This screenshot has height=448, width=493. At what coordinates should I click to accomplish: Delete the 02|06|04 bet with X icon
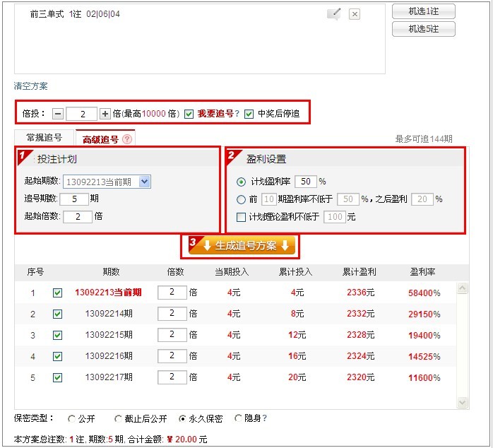coord(355,14)
